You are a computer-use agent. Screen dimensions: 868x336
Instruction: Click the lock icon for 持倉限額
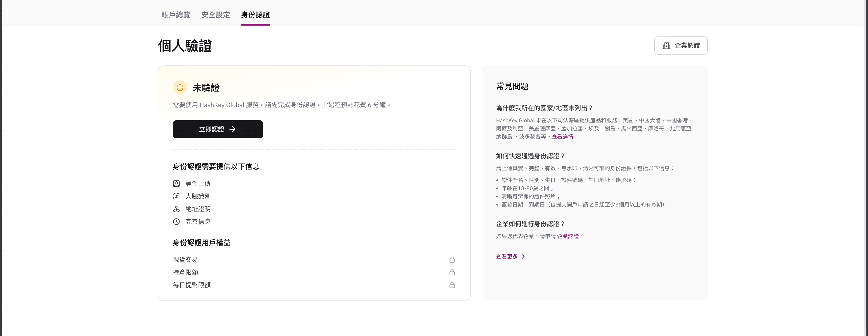(452, 272)
